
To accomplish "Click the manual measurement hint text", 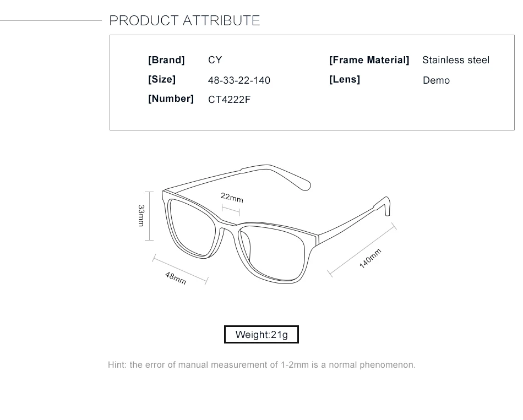I will coord(262,365).
